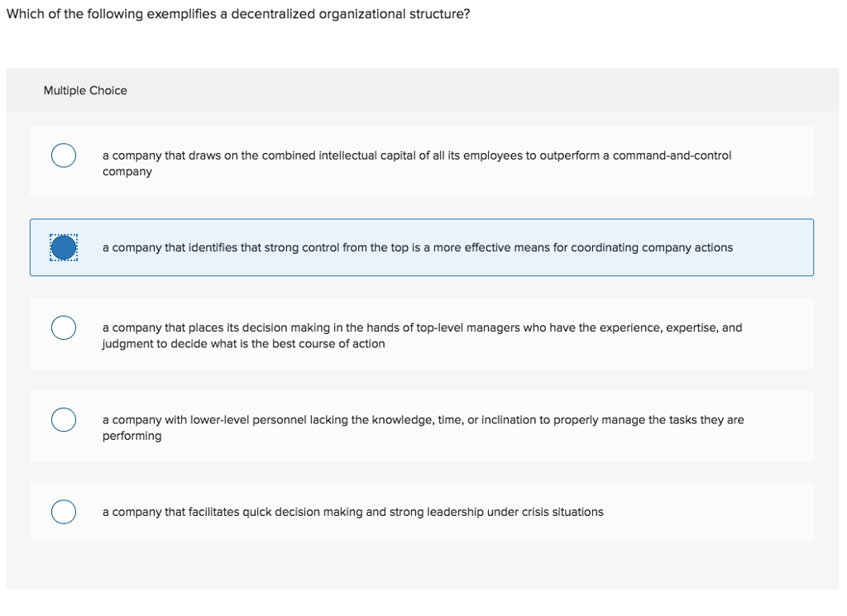This screenshot has width=847, height=616.
Task: Click the 'Multiple Choice' header label
Action: click(85, 90)
